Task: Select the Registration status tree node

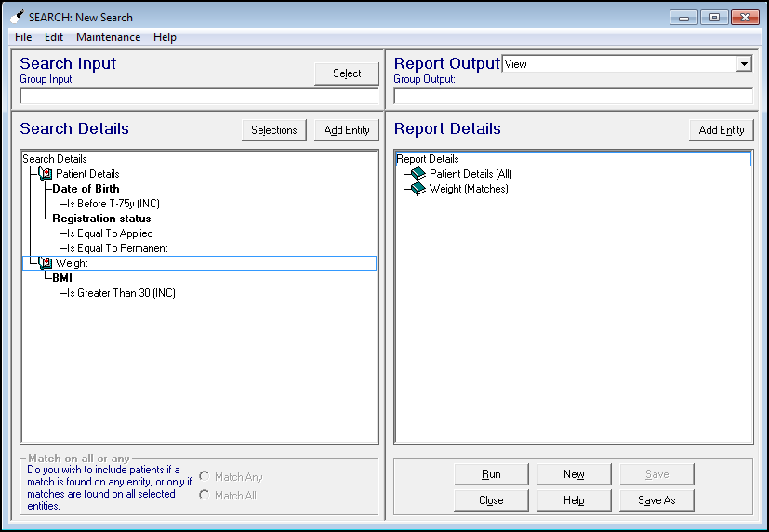Action: pyautogui.click(x=101, y=219)
